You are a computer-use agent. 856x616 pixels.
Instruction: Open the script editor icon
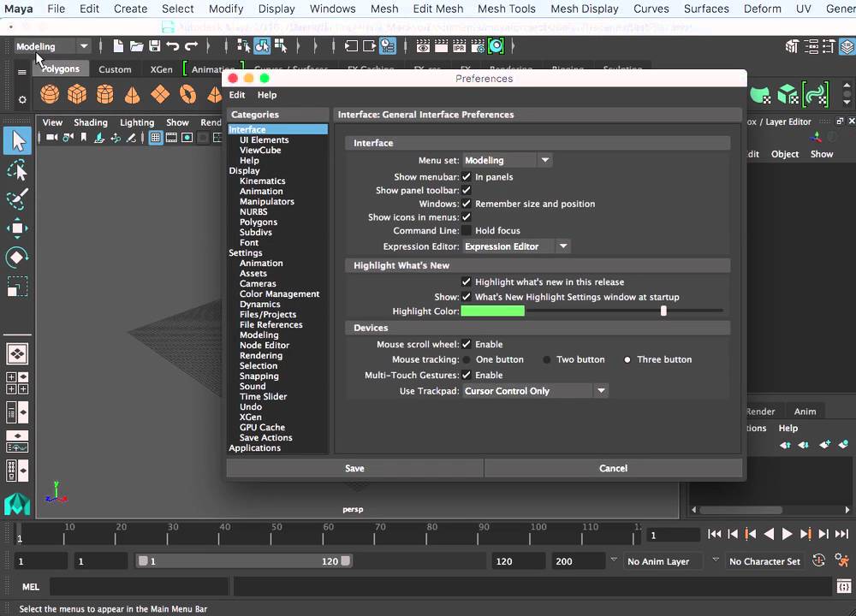(x=844, y=587)
